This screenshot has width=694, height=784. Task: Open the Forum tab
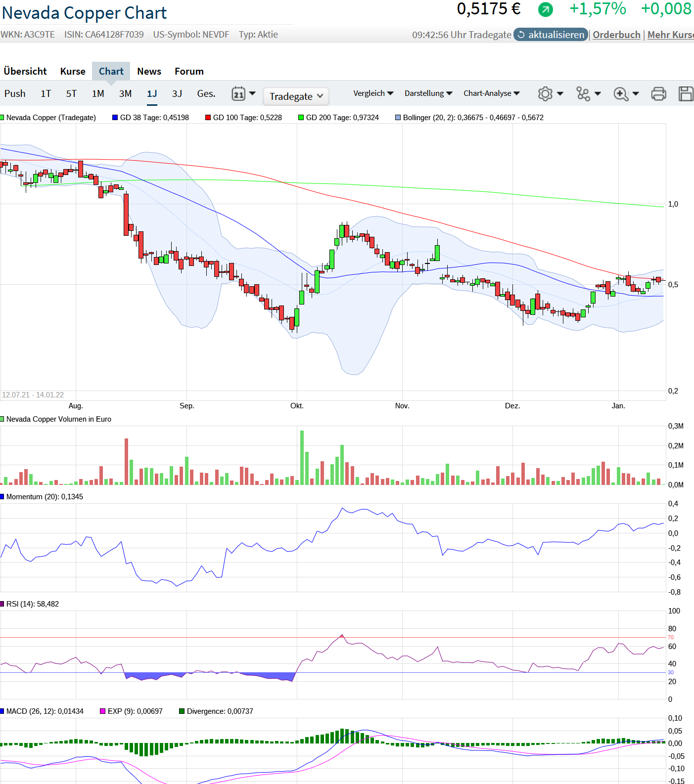pyautogui.click(x=189, y=71)
